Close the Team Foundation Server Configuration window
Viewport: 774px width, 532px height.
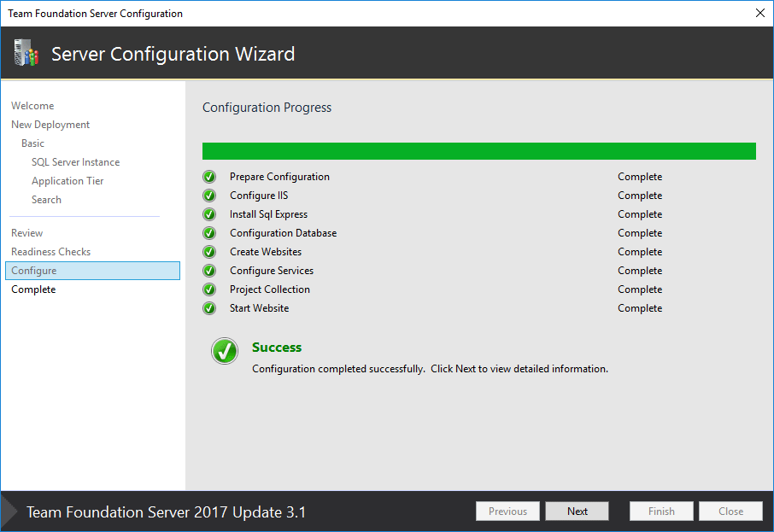click(x=760, y=13)
